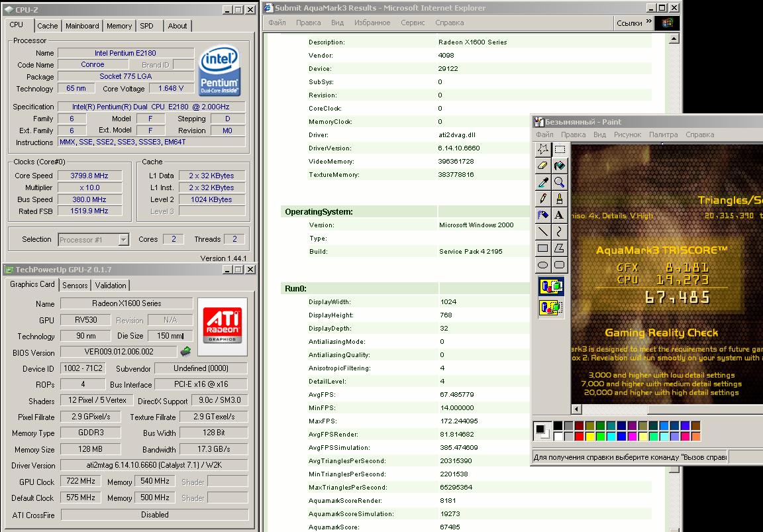The width and height of the screenshot is (763, 532).
Task: Open the Validation tab in GPU-Z
Action: (x=111, y=286)
